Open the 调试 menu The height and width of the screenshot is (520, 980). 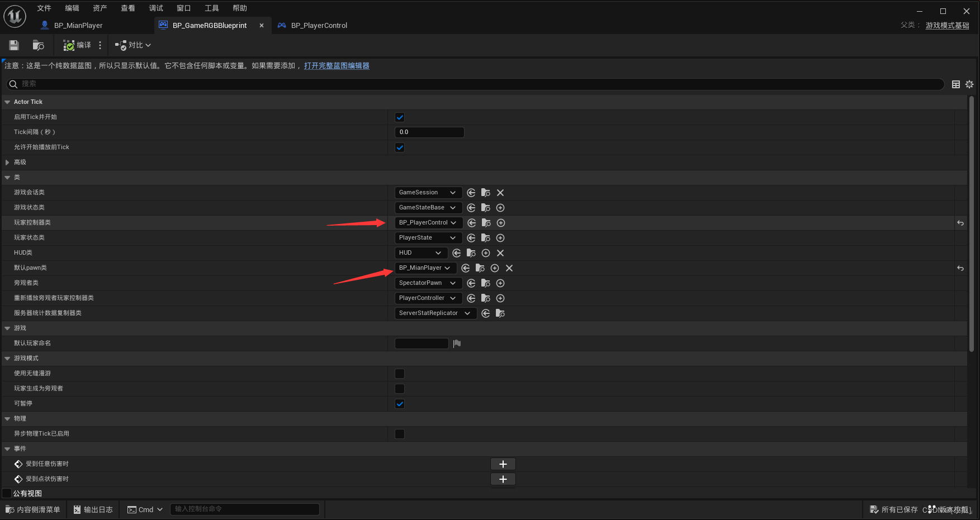[156, 8]
